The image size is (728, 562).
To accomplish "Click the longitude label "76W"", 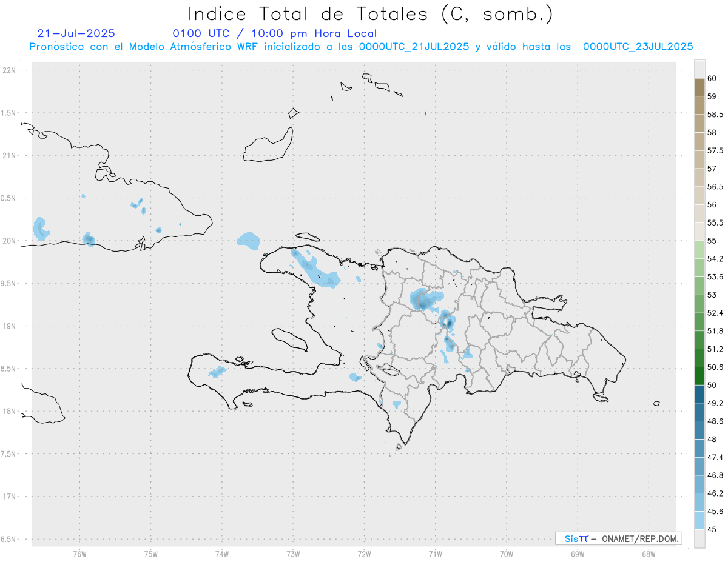I will [x=79, y=554].
